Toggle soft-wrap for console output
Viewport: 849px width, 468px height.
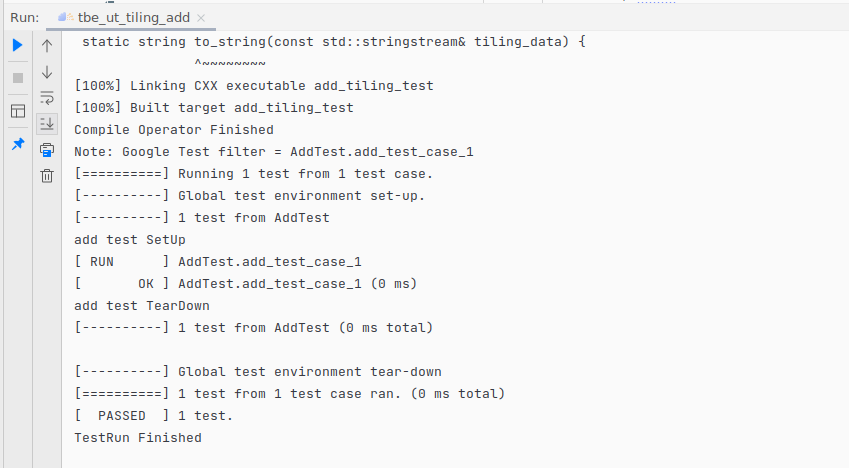47,98
